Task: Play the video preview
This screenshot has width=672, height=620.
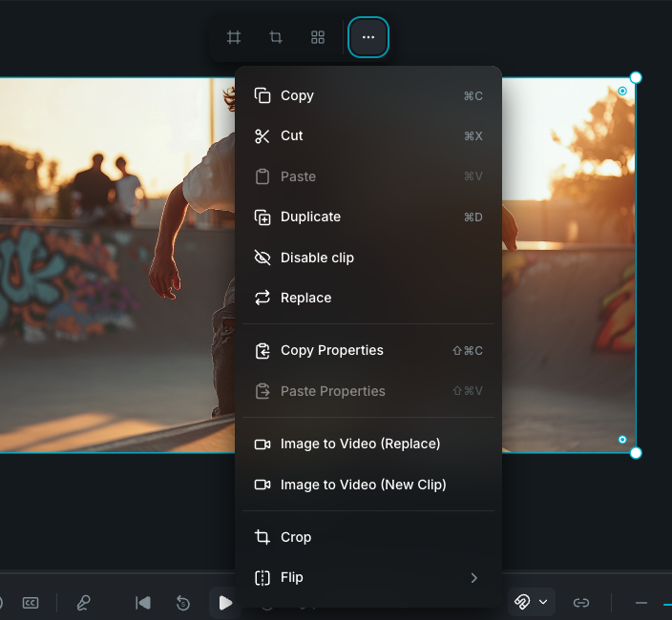Action: point(225,603)
